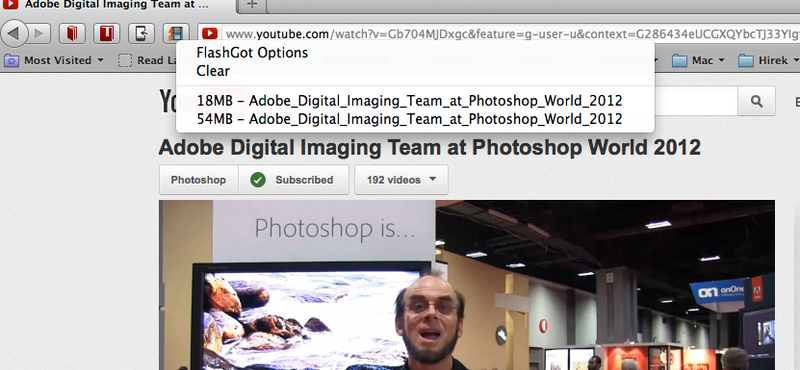Download the 54MB Adobe video file
Viewport: 800px width, 370px height.
(x=409, y=119)
